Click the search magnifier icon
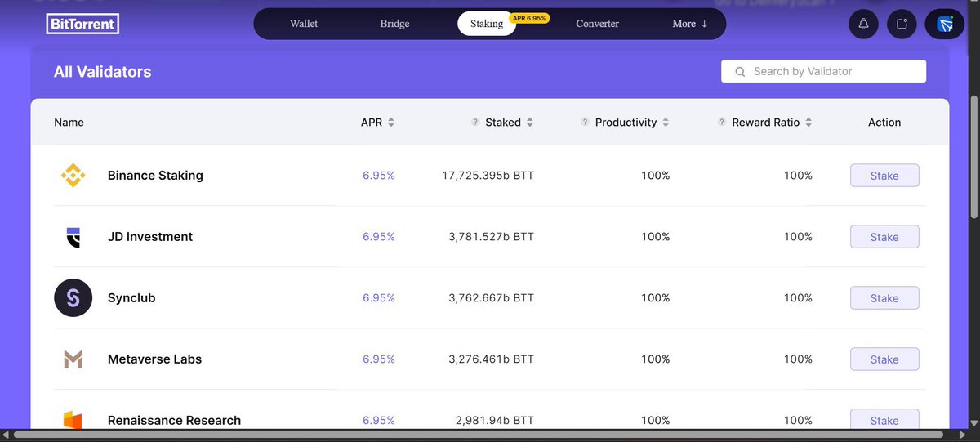 (741, 72)
